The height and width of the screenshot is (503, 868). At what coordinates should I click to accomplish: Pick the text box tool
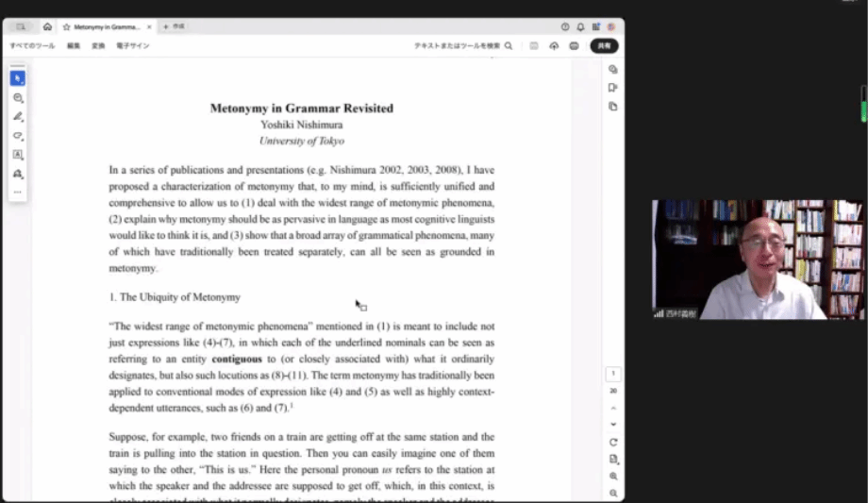(17, 155)
